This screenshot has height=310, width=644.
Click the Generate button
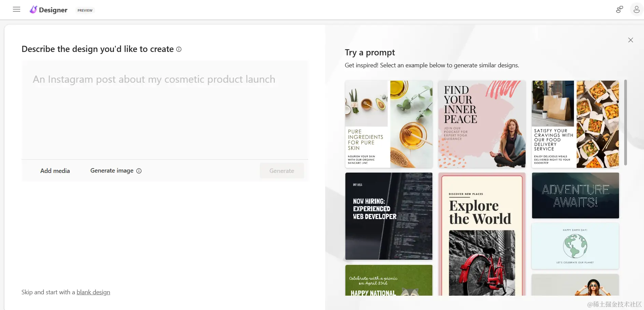(282, 171)
